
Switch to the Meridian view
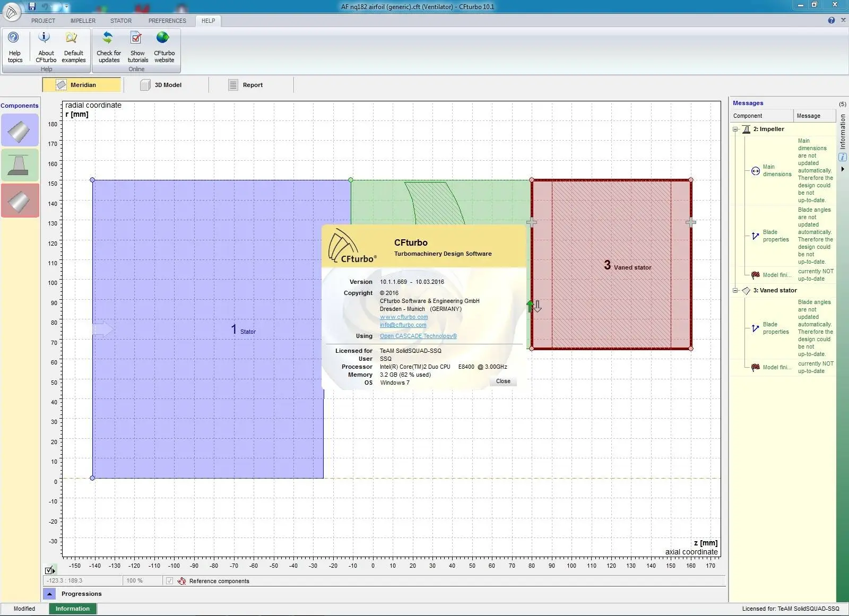pos(82,85)
